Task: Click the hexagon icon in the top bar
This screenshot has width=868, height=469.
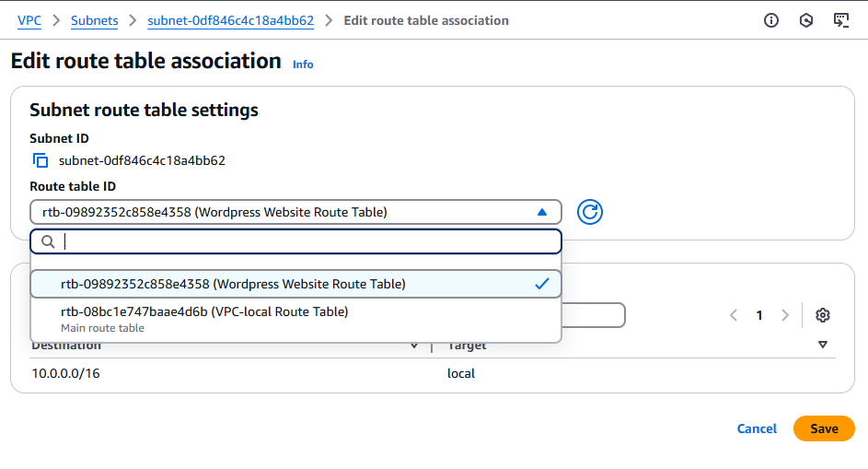Action: pyautogui.click(x=806, y=20)
